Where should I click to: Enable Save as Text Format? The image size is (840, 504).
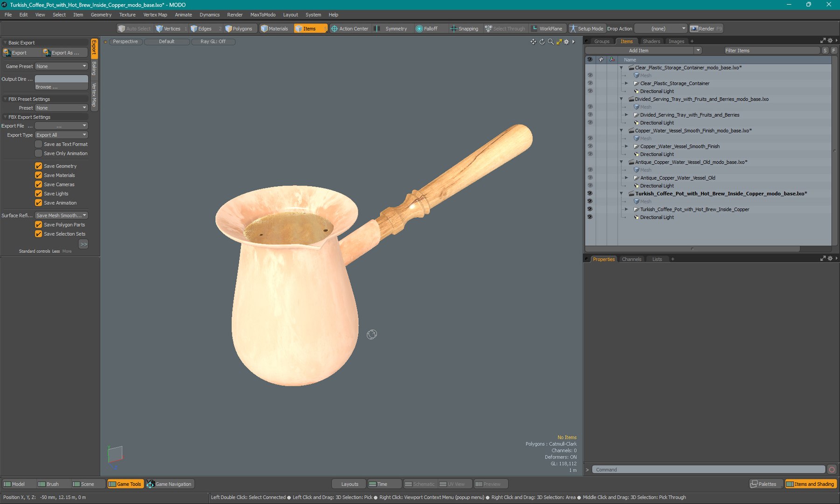click(39, 144)
